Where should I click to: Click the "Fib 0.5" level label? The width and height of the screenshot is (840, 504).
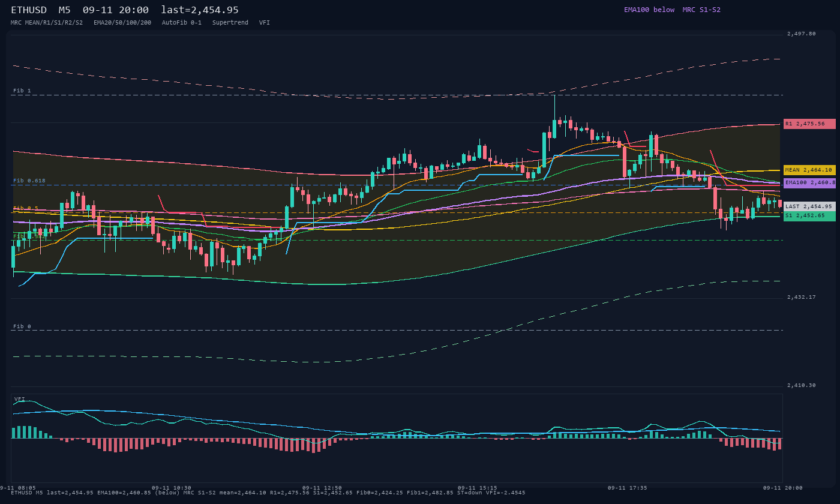26,208
